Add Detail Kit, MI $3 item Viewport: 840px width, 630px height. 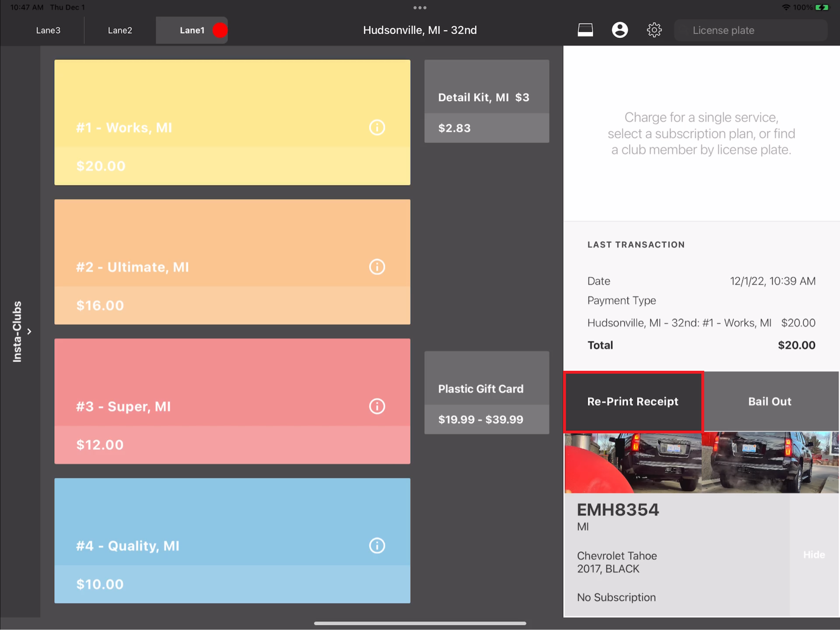point(487,101)
